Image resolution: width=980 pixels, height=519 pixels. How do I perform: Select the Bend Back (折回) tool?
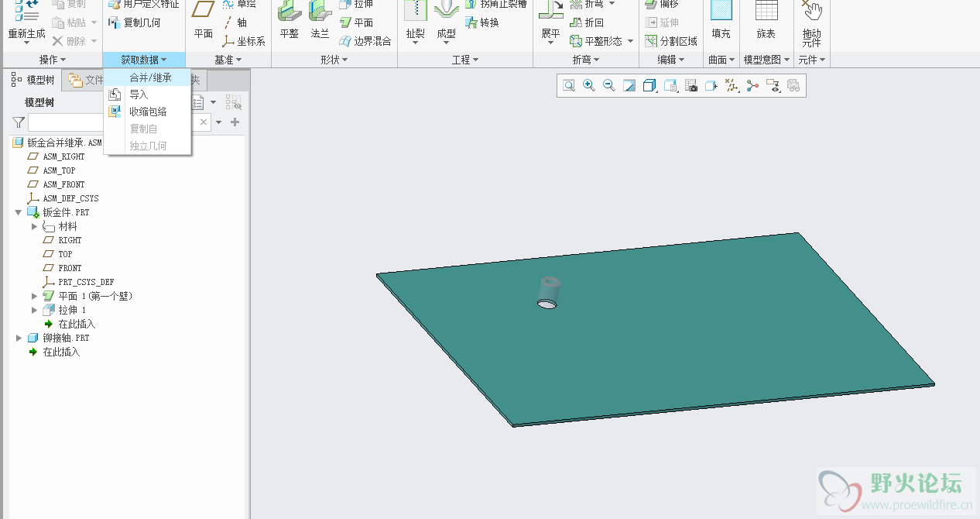click(x=587, y=22)
